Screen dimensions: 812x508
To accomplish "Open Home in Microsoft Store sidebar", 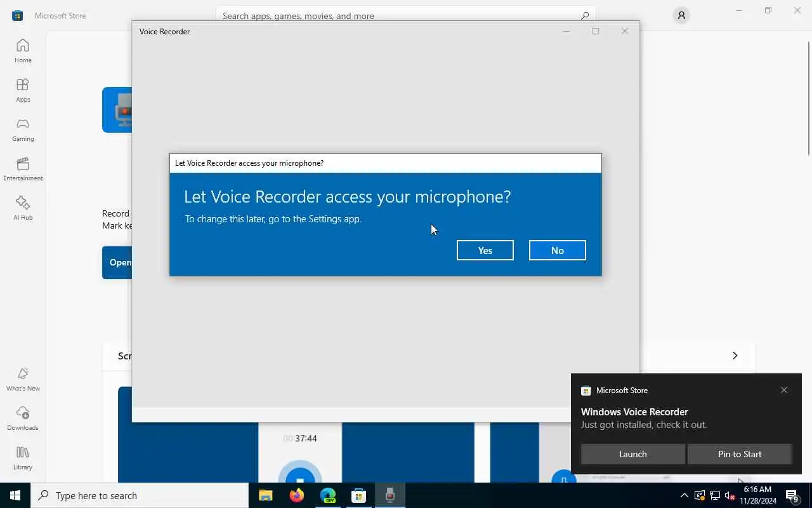I will pos(23,51).
